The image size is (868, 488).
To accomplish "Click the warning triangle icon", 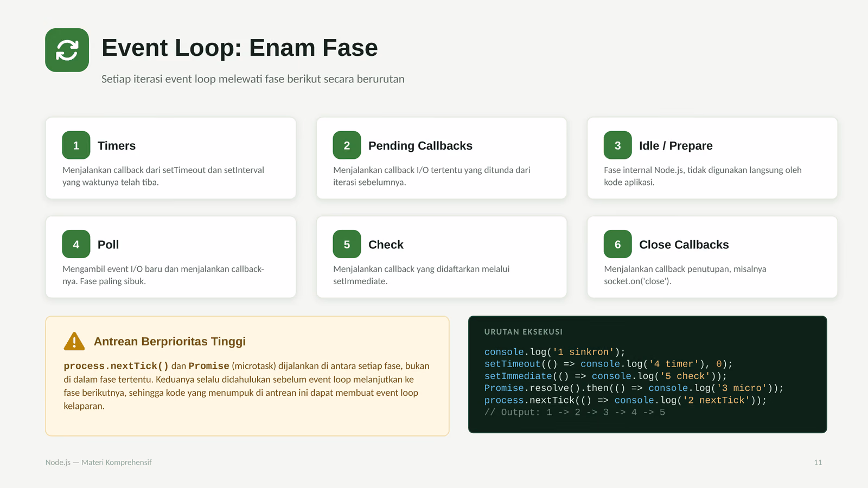I will 74,341.
